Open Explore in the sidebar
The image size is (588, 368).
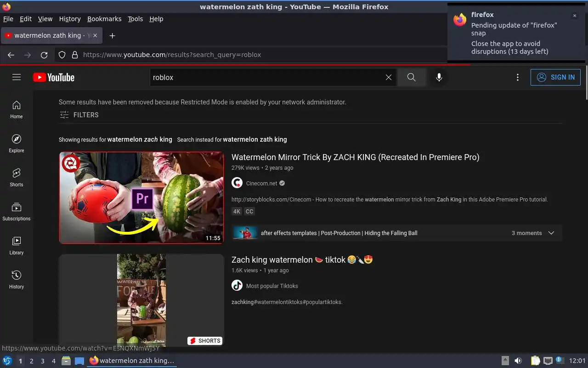pyautogui.click(x=17, y=144)
